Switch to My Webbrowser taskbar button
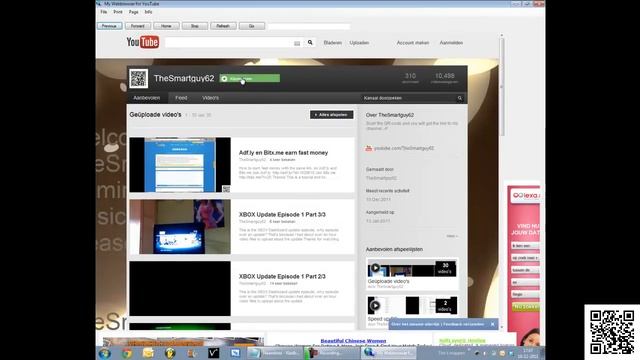Viewport: 640px width, 360px height. (x=388, y=353)
